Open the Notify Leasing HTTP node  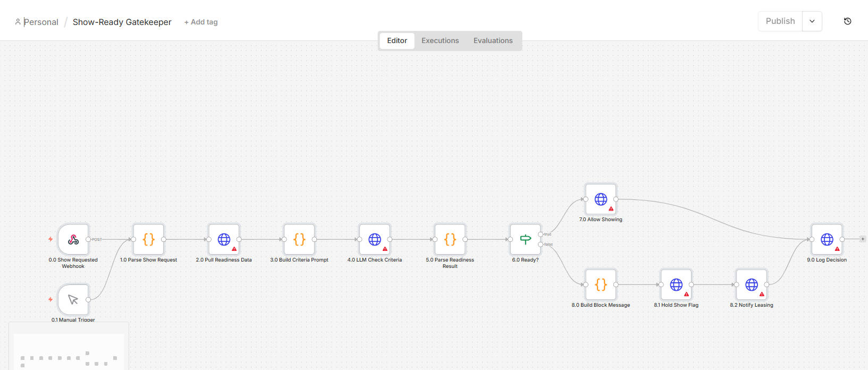pos(752,284)
